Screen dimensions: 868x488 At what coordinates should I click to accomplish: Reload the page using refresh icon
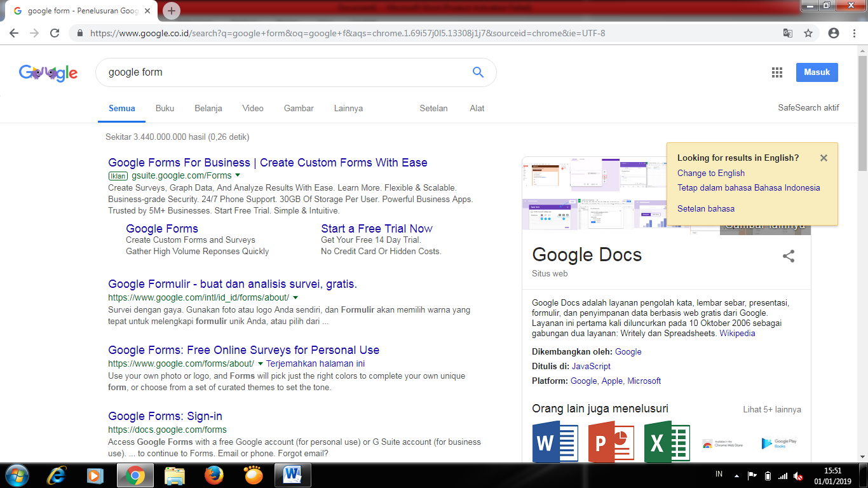55,33
